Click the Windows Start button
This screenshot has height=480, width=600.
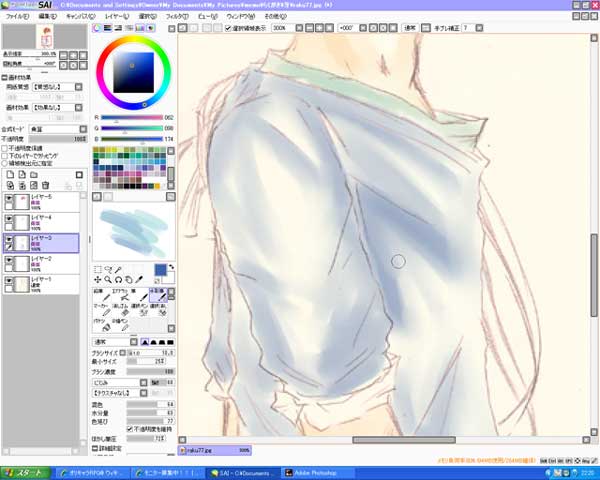click(x=25, y=473)
